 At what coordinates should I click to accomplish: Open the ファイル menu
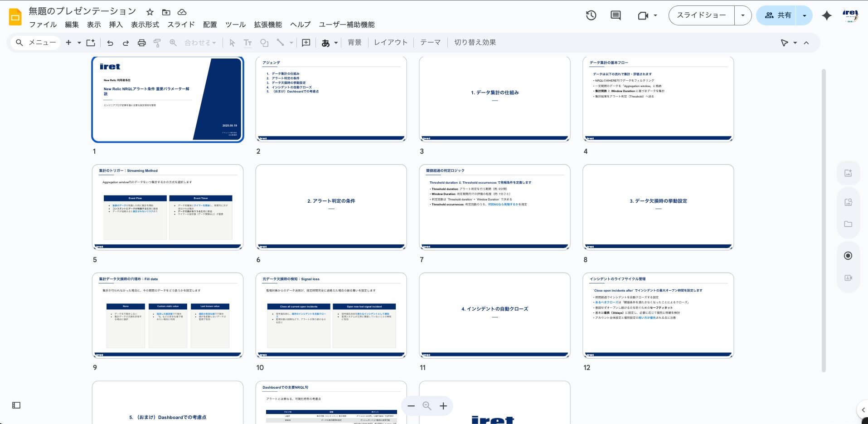point(43,24)
